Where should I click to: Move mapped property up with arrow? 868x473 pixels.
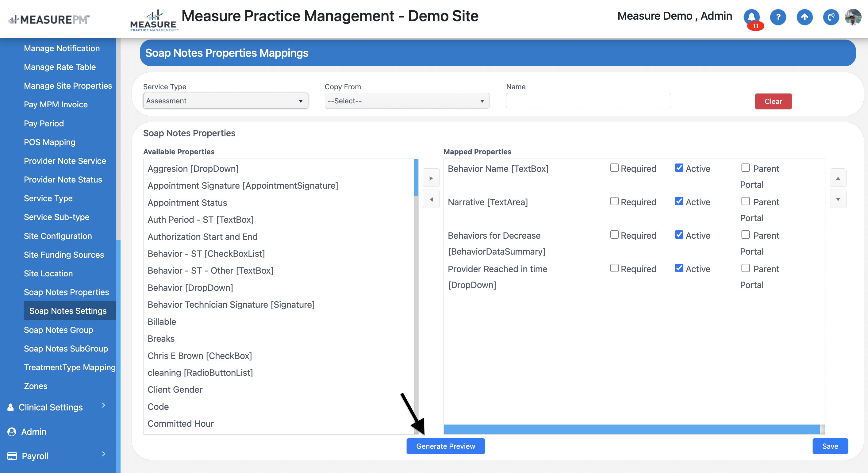[838, 178]
